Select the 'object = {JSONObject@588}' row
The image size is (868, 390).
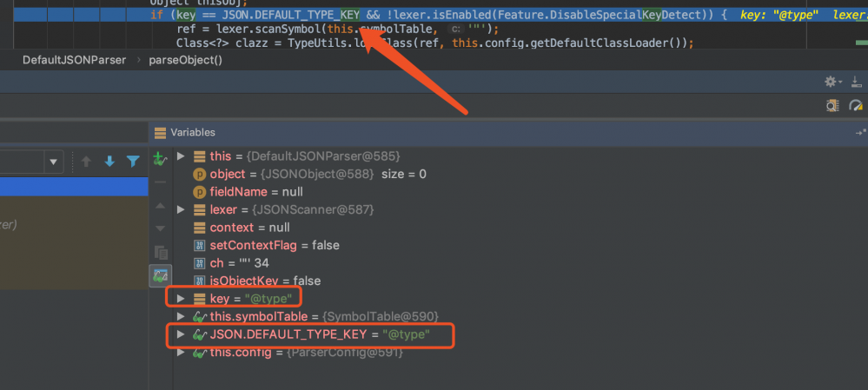(x=520, y=175)
